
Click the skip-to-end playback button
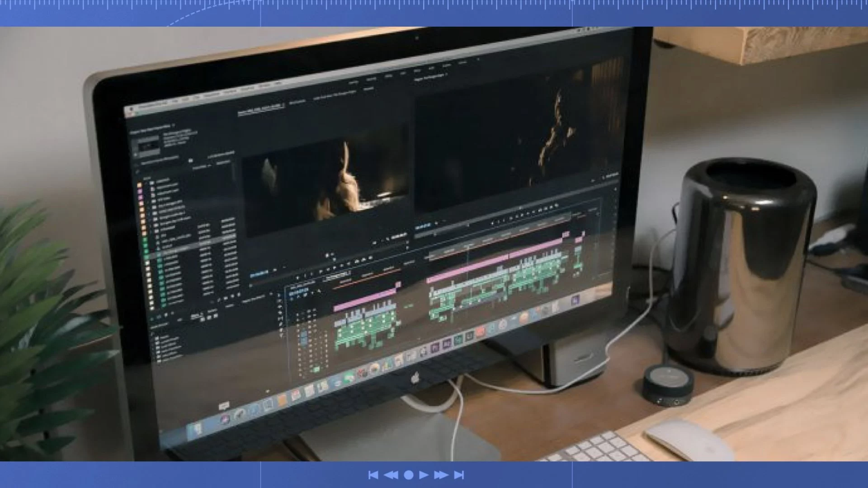[459, 475]
